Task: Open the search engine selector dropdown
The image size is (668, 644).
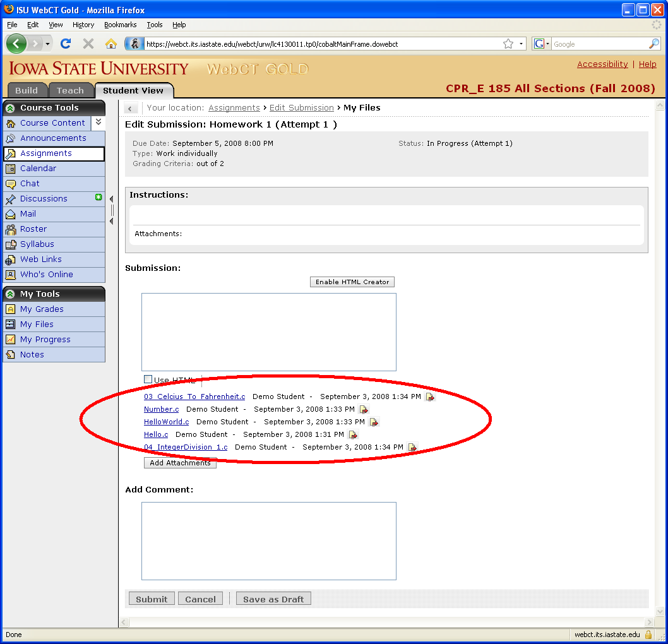Action: tap(542, 44)
